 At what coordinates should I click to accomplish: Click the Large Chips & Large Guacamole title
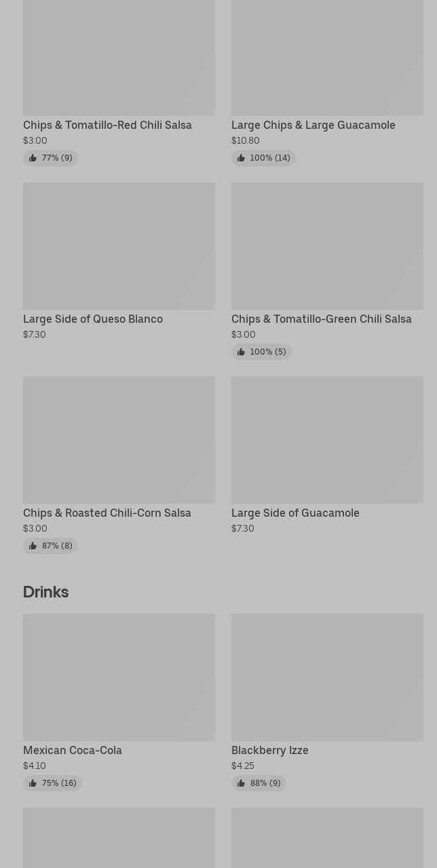coord(313,125)
